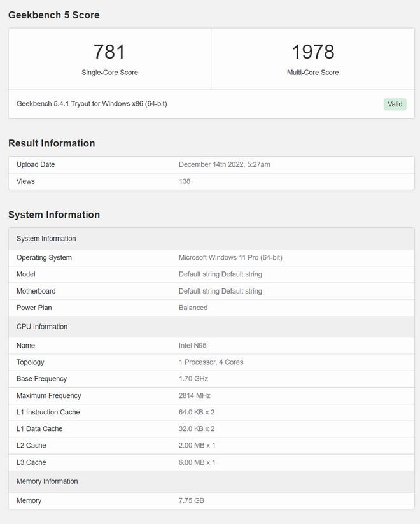420x524 pixels.
Task: Select the Result Information heading
Action: click(x=52, y=143)
